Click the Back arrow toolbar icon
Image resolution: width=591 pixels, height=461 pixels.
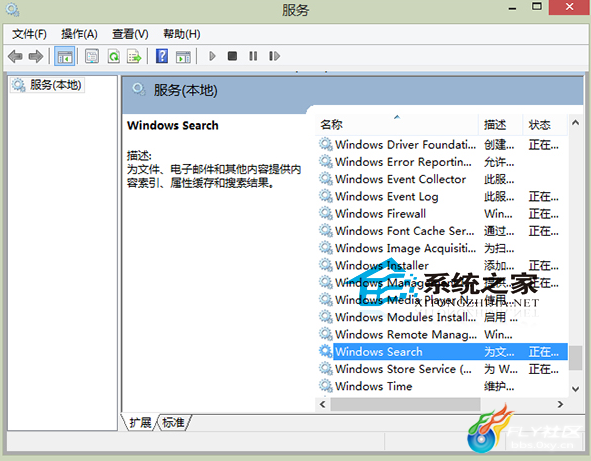pos(15,57)
